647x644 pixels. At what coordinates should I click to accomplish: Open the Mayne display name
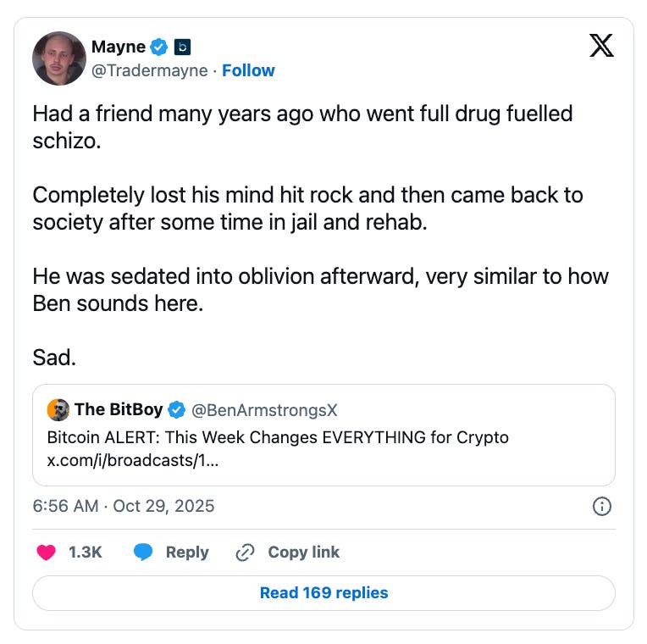point(119,47)
